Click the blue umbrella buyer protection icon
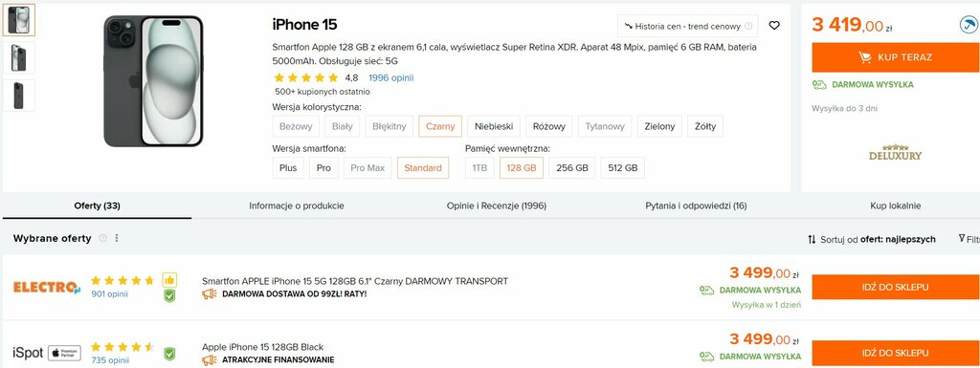Viewport: 980px width, 368px height. [x=969, y=26]
